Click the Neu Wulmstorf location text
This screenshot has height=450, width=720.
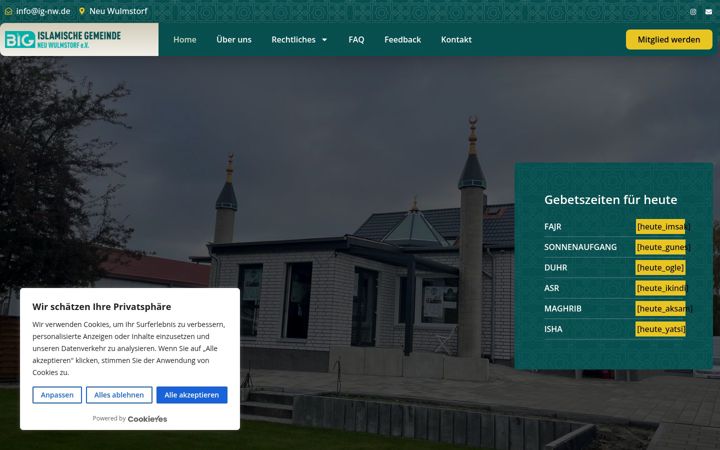[x=118, y=11]
